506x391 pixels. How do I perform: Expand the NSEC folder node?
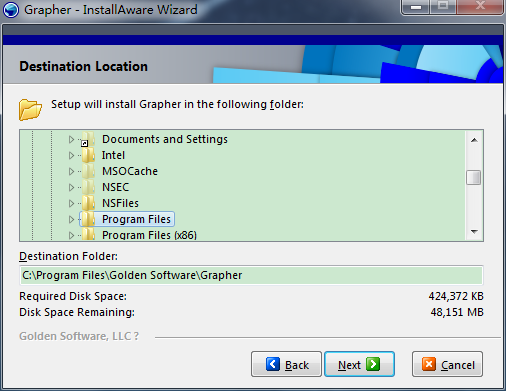click(x=71, y=187)
